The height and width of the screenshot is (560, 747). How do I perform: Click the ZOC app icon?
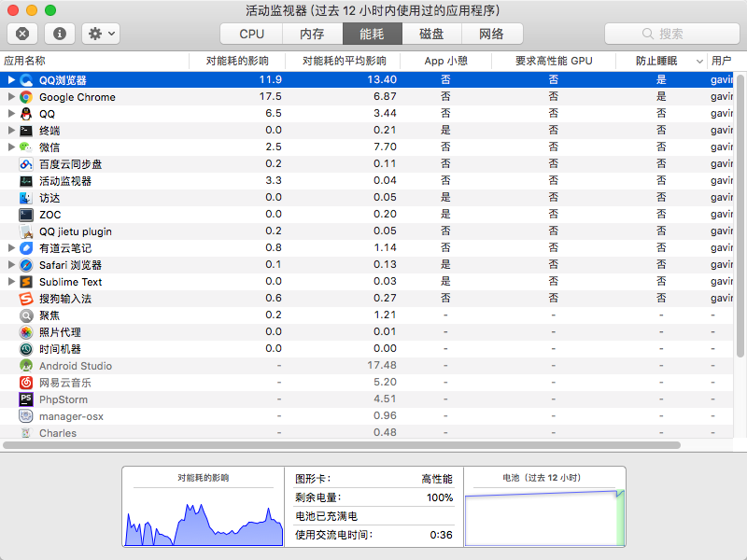coord(26,215)
